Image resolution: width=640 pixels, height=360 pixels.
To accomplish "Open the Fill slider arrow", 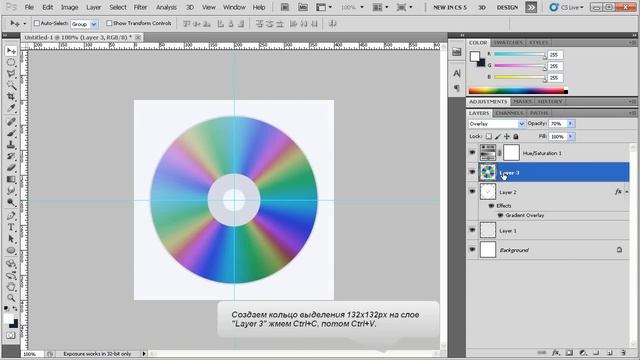I will coord(571,136).
